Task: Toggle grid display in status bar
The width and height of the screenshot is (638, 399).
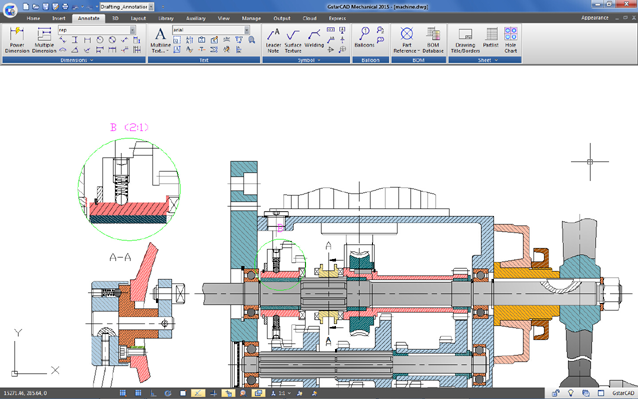Action: tap(138, 393)
